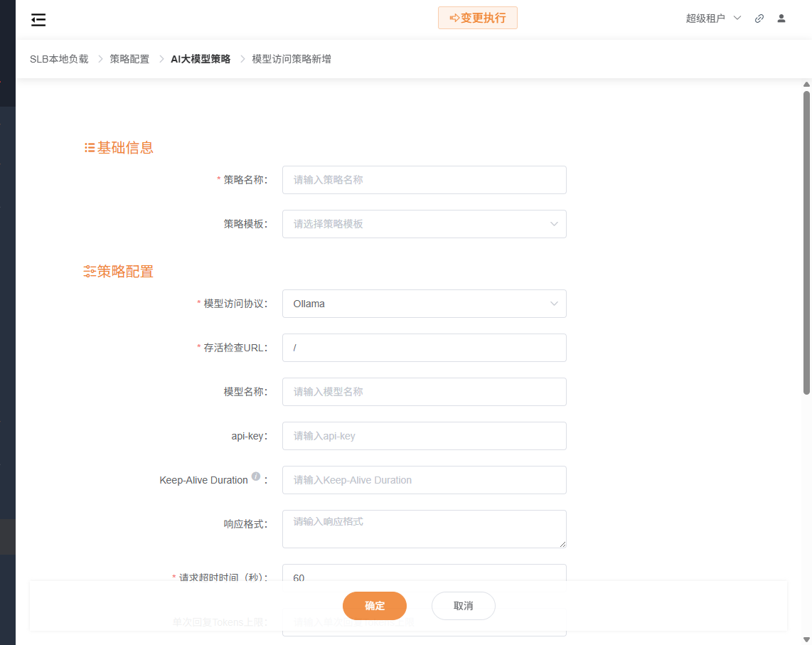Click the arrow icon inside 变更执行 button
The image size is (812, 645).
[x=454, y=17]
